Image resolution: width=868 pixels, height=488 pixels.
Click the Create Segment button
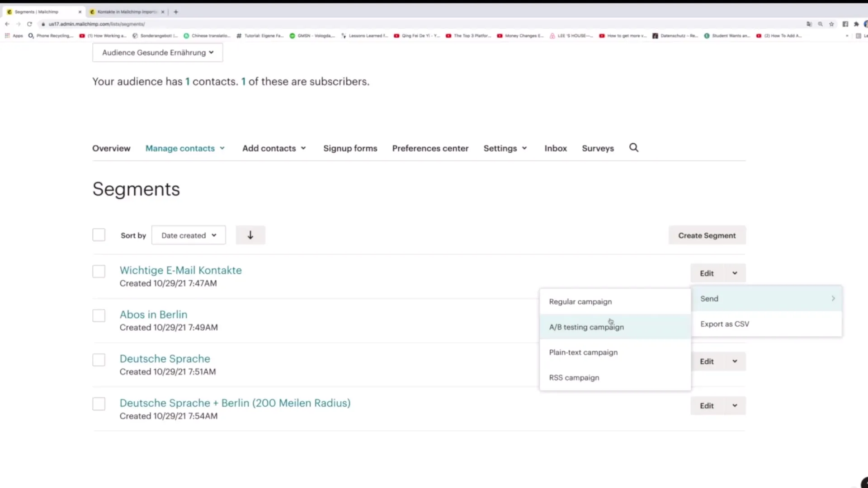[x=707, y=235]
